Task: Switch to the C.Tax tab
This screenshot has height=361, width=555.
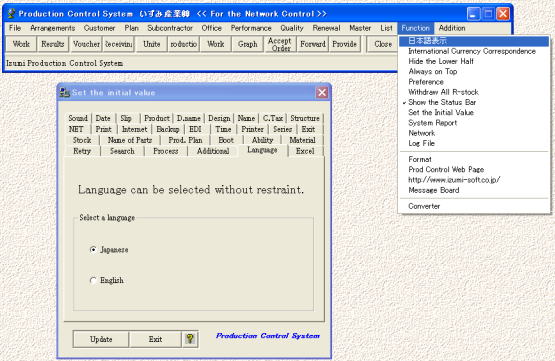Action: click(273, 118)
